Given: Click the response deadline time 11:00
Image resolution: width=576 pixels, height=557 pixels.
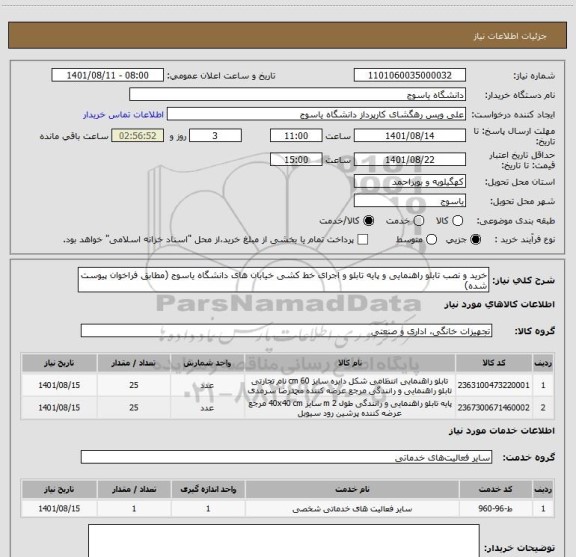Looking at the screenshot, I should (x=296, y=136).
